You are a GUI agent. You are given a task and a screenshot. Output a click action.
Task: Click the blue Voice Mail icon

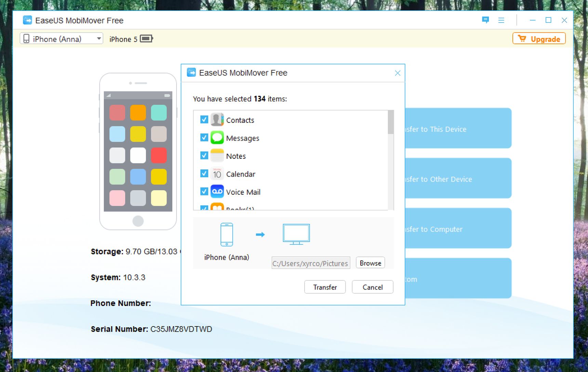click(x=217, y=191)
